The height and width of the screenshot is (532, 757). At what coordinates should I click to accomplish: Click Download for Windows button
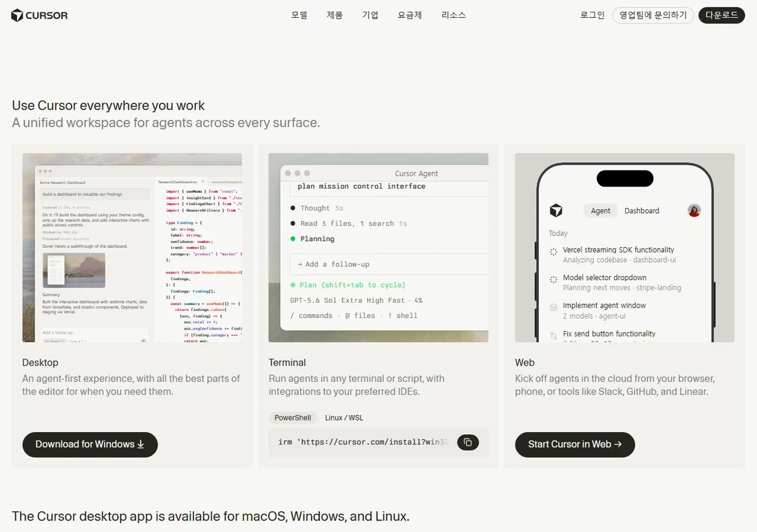tap(89, 445)
